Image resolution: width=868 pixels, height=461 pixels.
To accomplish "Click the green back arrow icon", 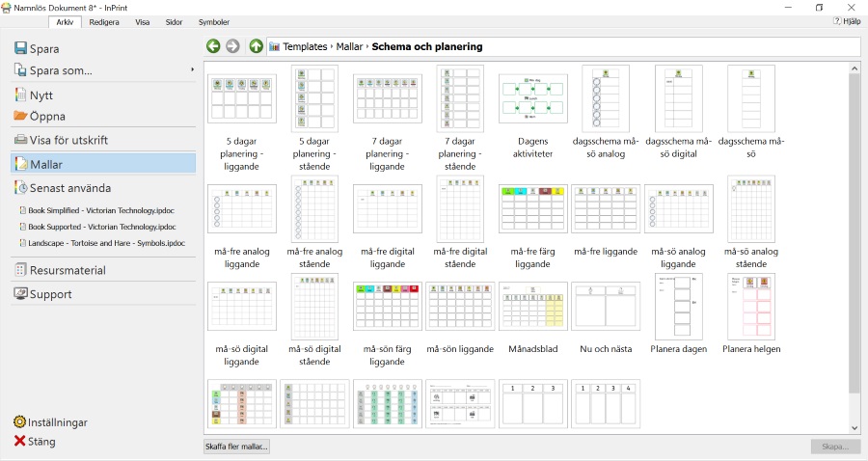I will coord(213,46).
